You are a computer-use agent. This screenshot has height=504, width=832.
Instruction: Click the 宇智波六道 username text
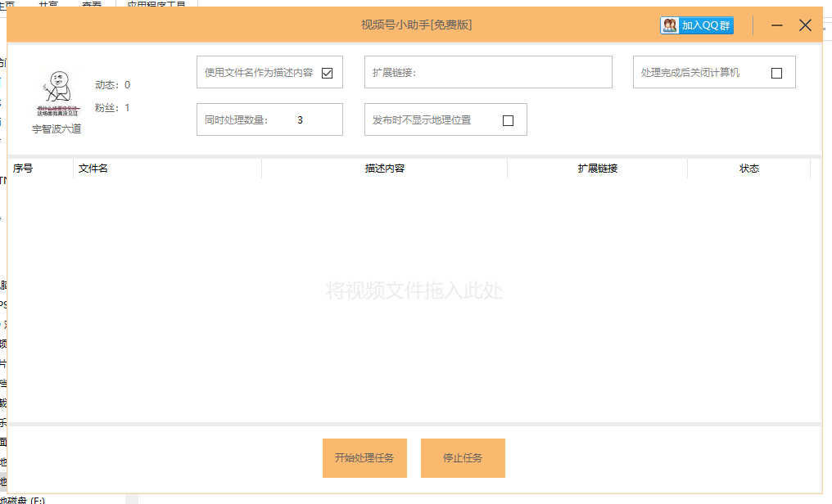(57, 128)
